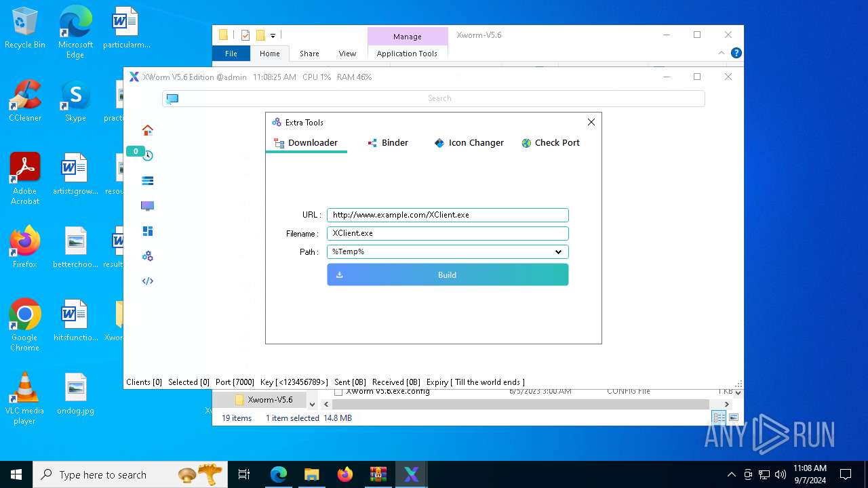Click the Properties checkmark icon in Explorer toolbar

click(245, 35)
